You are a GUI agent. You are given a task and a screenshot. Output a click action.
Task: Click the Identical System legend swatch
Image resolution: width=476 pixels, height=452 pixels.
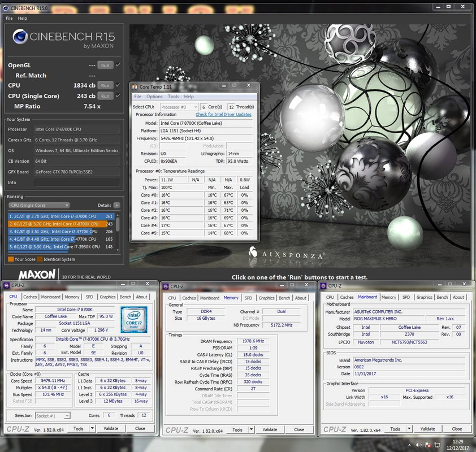pos(40,259)
